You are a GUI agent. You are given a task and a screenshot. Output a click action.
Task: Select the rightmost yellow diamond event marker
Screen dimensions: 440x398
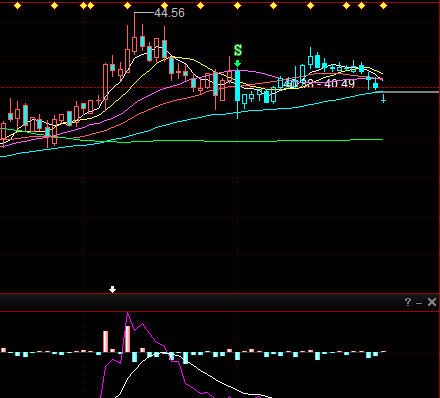[383, 6]
